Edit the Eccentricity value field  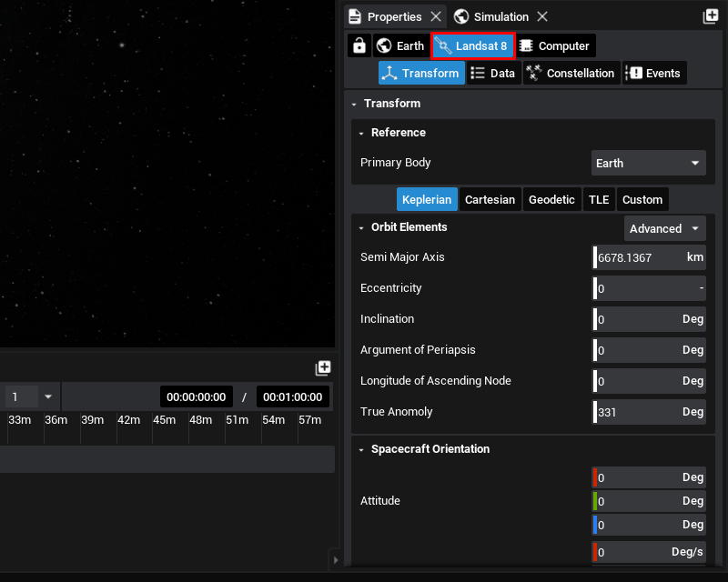pos(649,288)
